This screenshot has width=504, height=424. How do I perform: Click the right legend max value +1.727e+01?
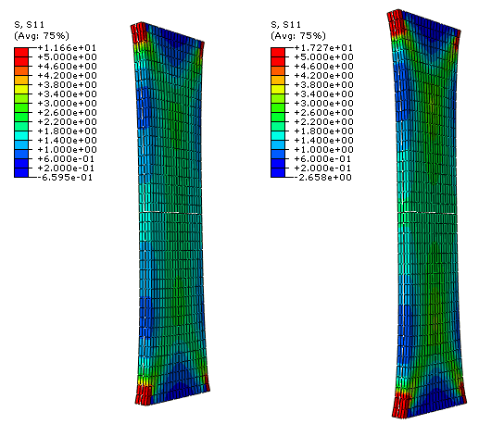(323, 48)
